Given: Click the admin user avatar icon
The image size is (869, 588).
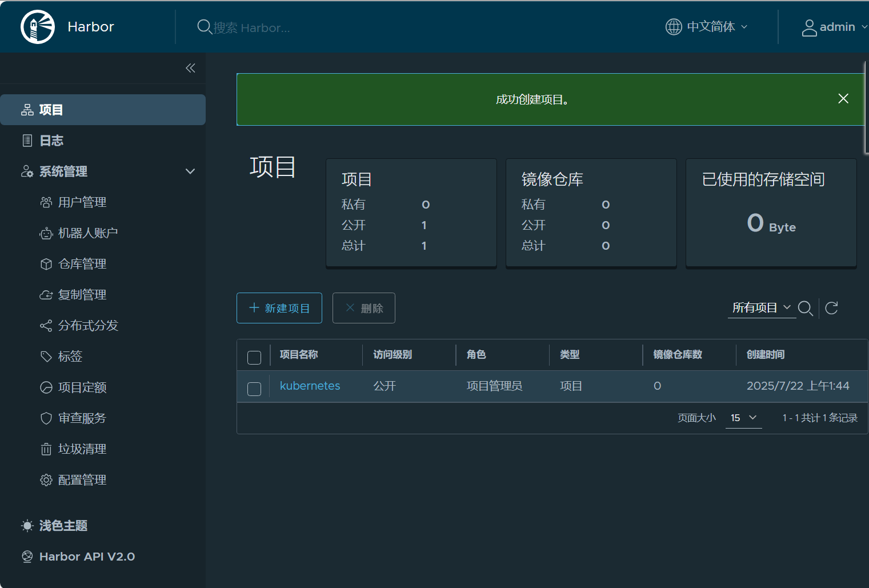Looking at the screenshot, I should coord(809,27).
